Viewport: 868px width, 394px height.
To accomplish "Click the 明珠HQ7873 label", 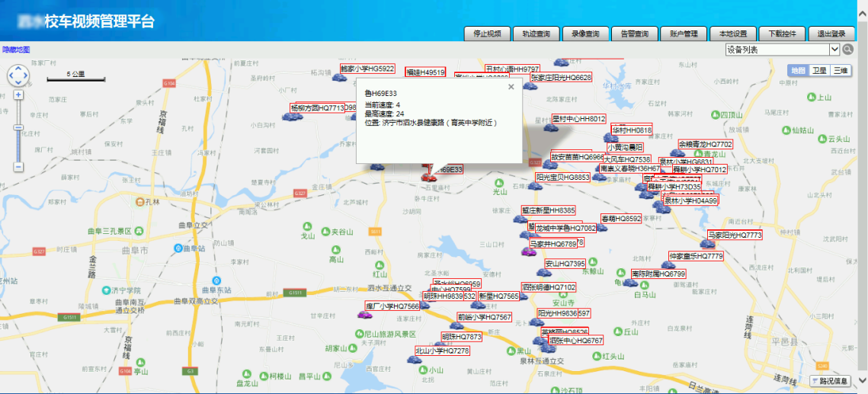I will pos(462,336).
